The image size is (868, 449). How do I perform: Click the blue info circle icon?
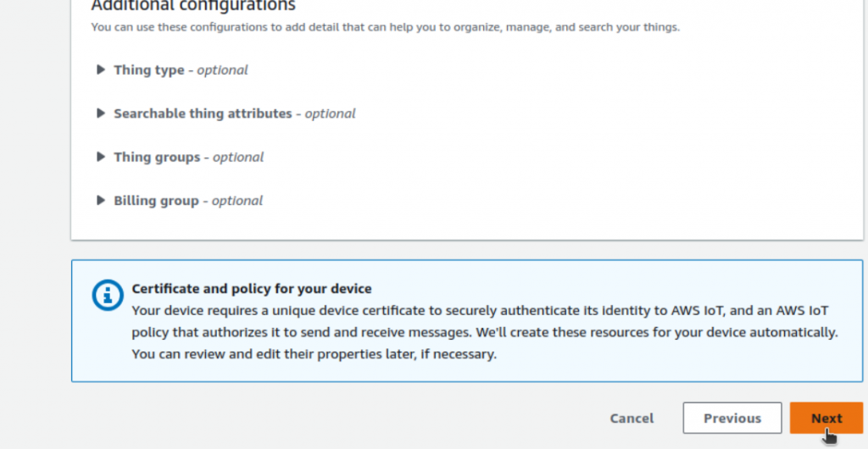pyautogui.click(x=107, y=295)
